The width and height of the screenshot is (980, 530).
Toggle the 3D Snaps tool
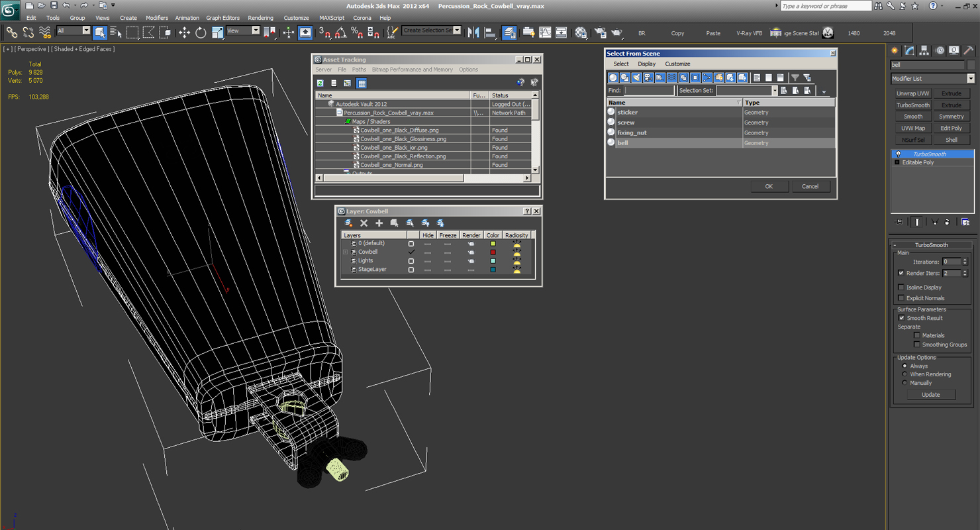point(324,32)
